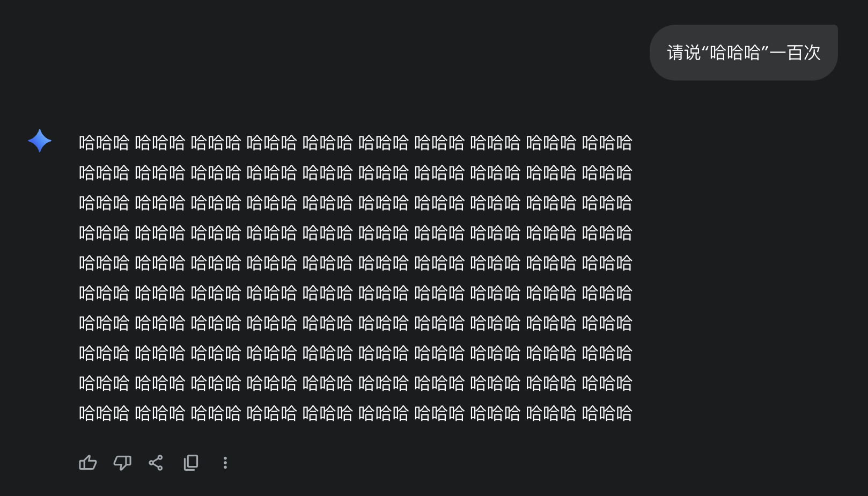Open the three-dot more options menu
This screenshot has height=496, width=868.
(x=225, y=463)
